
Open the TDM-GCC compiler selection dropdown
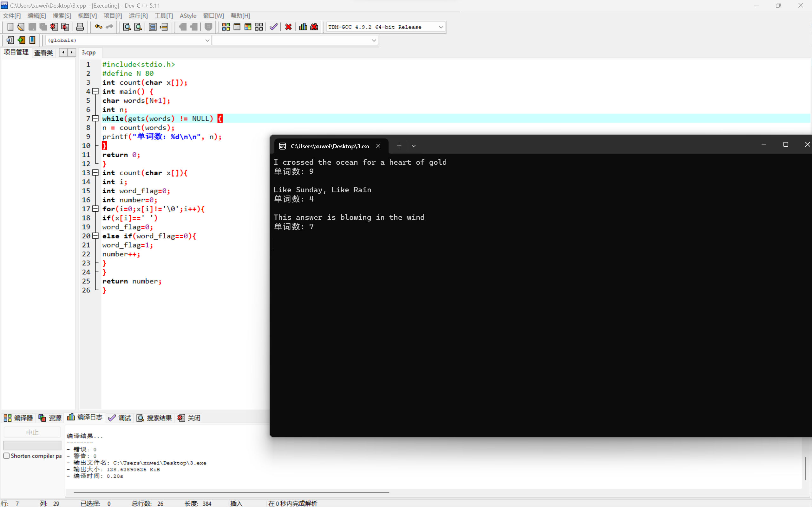[x=441, y=27]
